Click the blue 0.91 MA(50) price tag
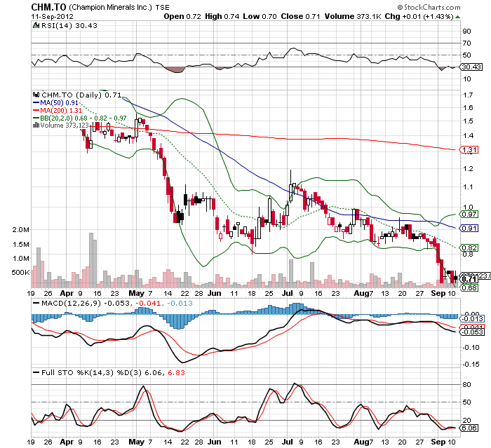 tap(469, 229)
